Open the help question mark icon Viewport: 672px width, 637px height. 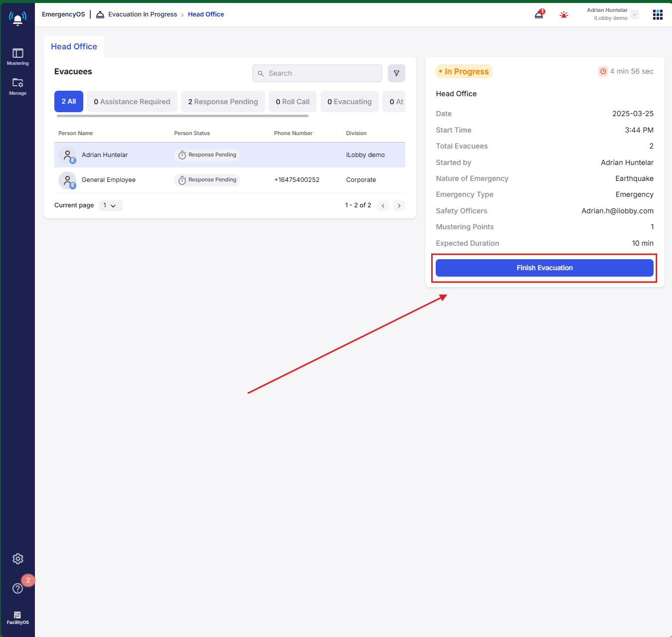pyautogui.click(x=18, y=589)
